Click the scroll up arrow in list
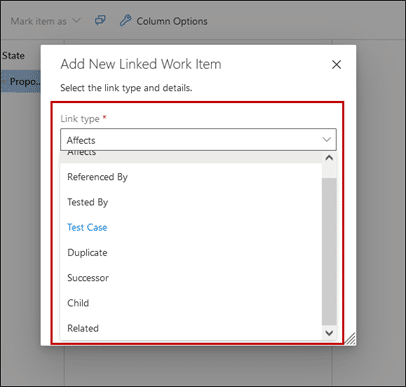Screen dimensions: 406x387 pyautogui.click(x=329, y=158)
